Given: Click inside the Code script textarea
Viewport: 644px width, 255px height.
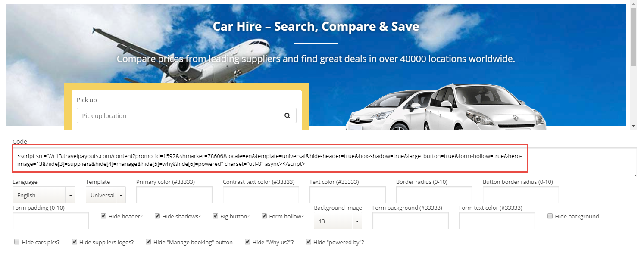Looking at the screenshot, I should point(325,162).
